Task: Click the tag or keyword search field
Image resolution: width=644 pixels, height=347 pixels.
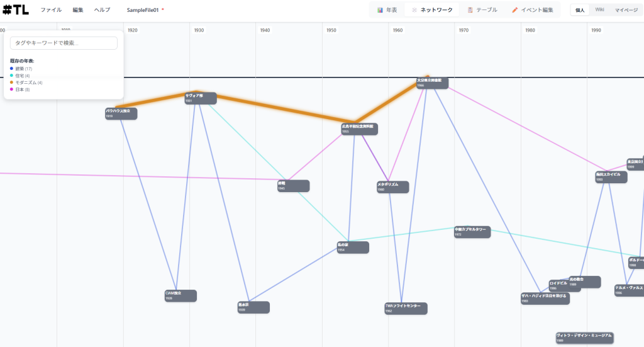Action: point(64,43)
